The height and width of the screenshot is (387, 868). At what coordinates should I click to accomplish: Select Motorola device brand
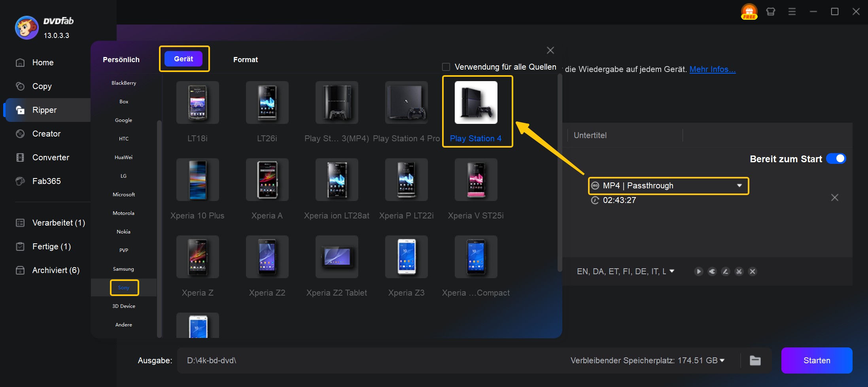pos(124,213)
